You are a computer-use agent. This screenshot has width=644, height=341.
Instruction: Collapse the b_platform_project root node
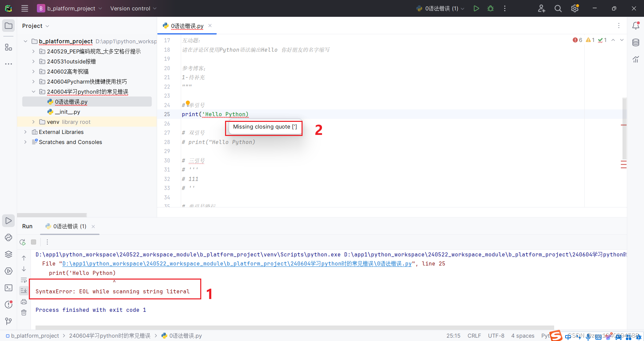pos(25,41)
